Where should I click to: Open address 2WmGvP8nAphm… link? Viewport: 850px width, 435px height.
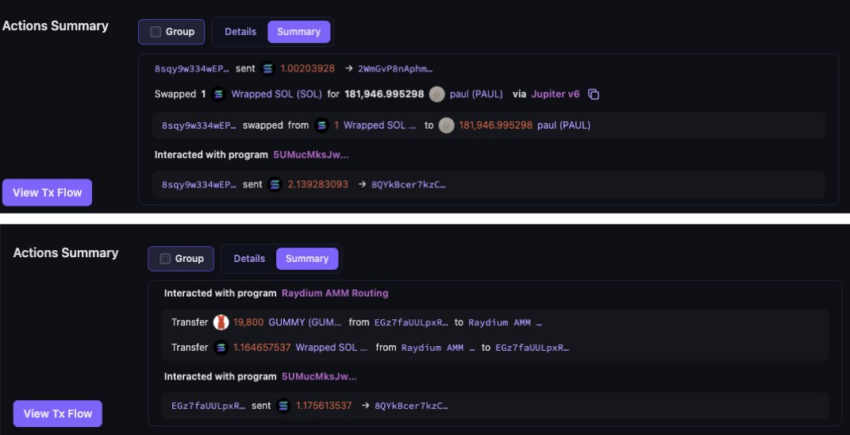click(x=395, y=69)
